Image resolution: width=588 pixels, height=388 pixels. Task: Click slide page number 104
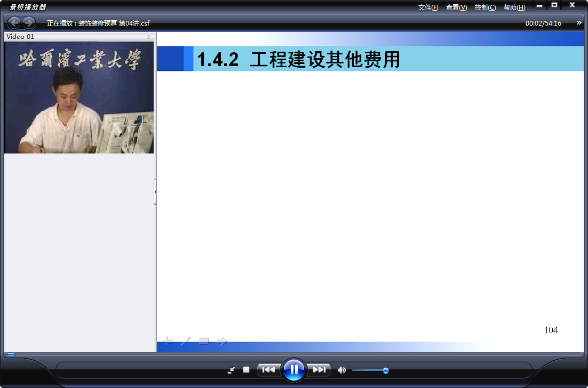pos(551,330)
